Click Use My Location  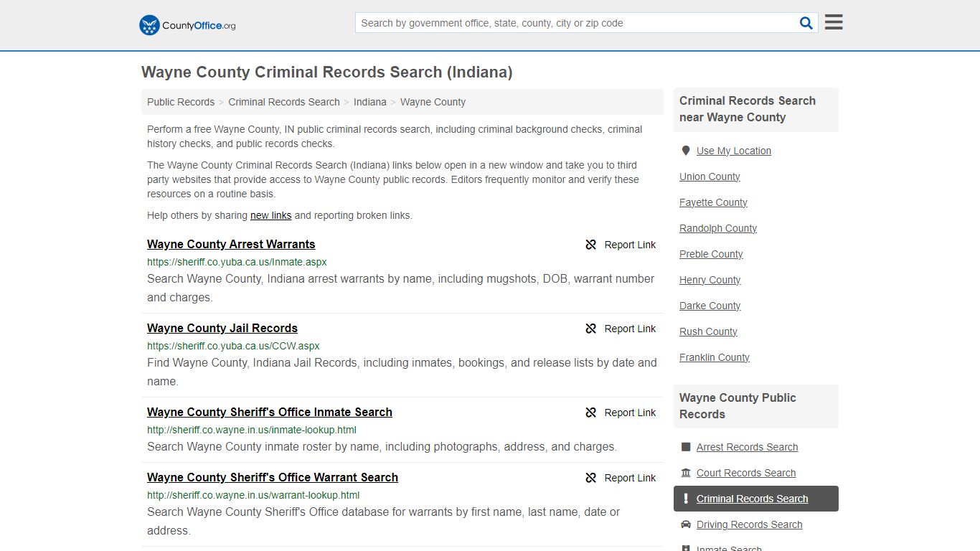coord(734,151)
